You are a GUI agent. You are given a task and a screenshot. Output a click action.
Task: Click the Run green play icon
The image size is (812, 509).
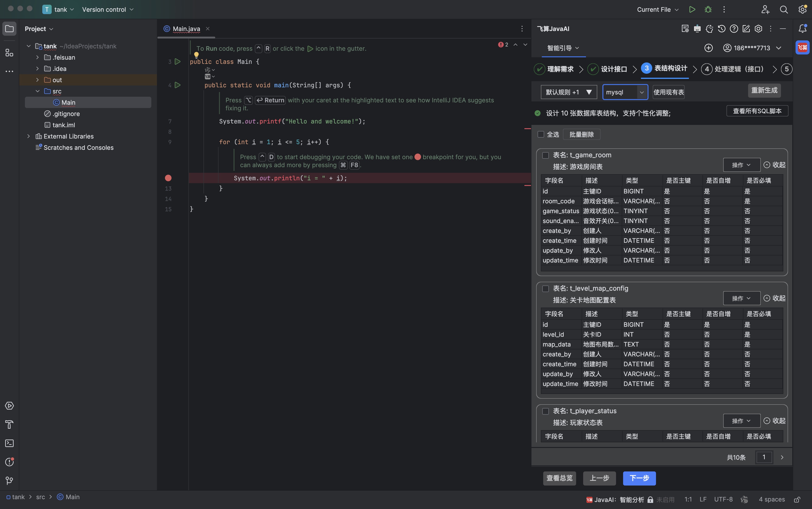(x=692, y=9)
